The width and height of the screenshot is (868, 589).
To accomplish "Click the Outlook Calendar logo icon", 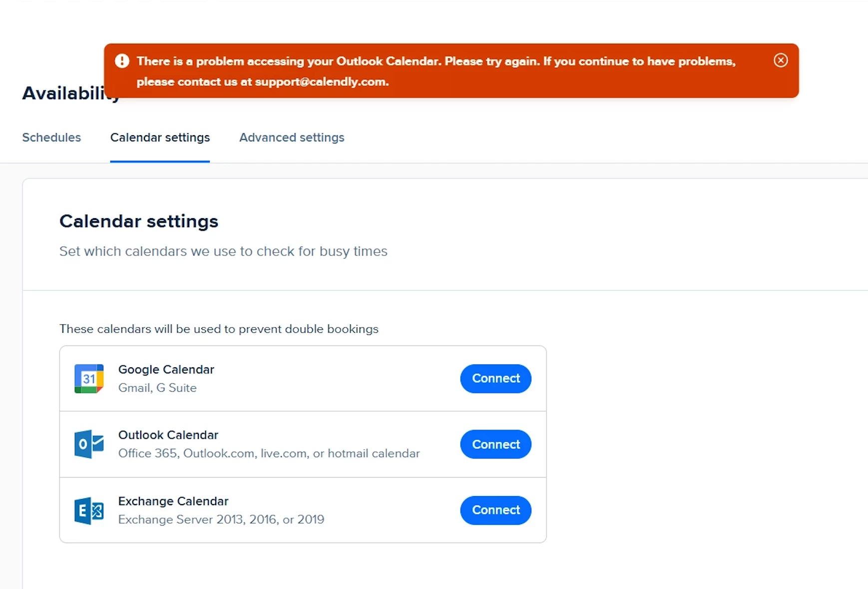I will pos(89,444).
